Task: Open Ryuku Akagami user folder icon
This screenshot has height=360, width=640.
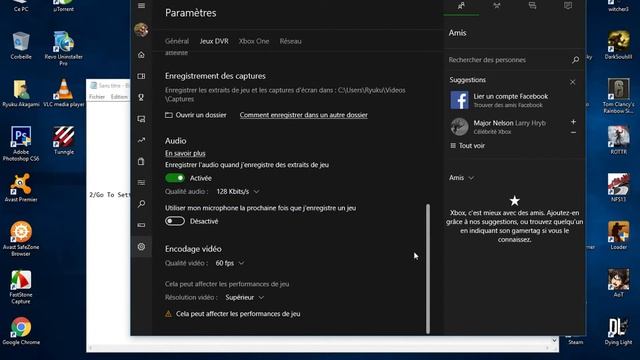Action: pyautogui.click(x=21, y=93)
